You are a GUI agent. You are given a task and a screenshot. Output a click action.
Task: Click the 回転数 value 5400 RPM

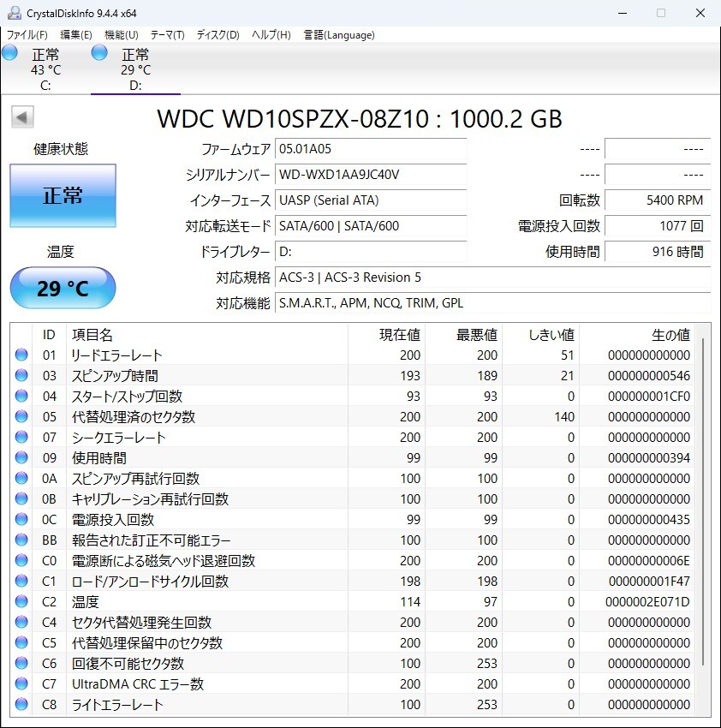pyautogui.click(x=658, y=200)
